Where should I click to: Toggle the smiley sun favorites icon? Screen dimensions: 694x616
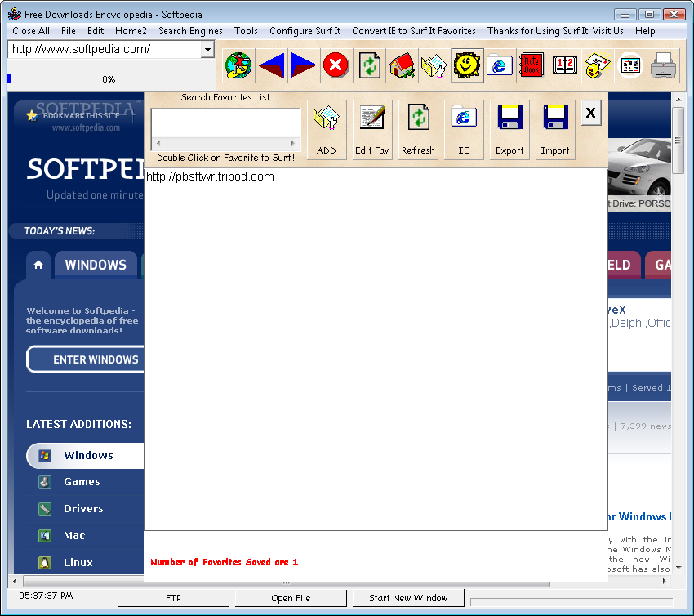click(x=467, y=65)
